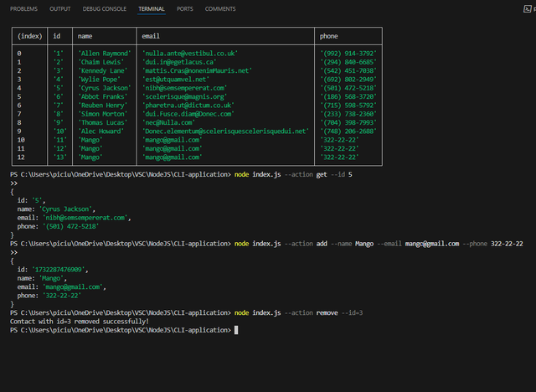Click the 'Wylie Pope' name cell
This screenshot has width=536, height=392.
click(99, 80)
